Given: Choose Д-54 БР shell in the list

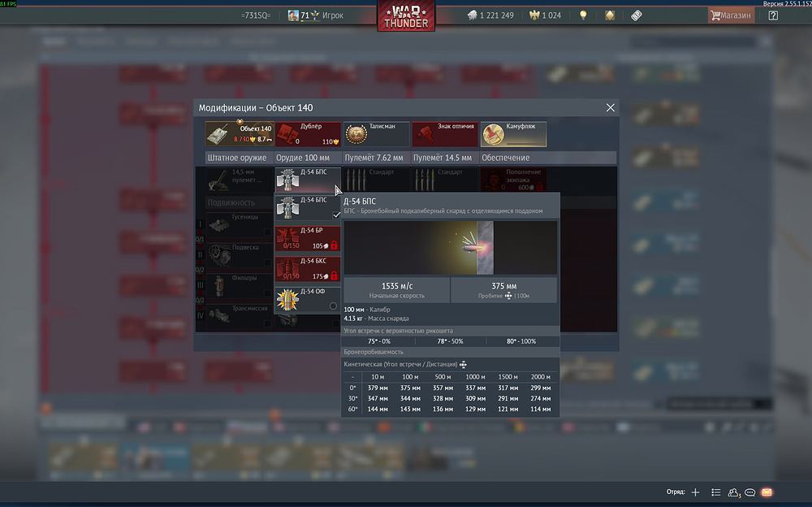Looking at the screenshot, I should [308, 238].
